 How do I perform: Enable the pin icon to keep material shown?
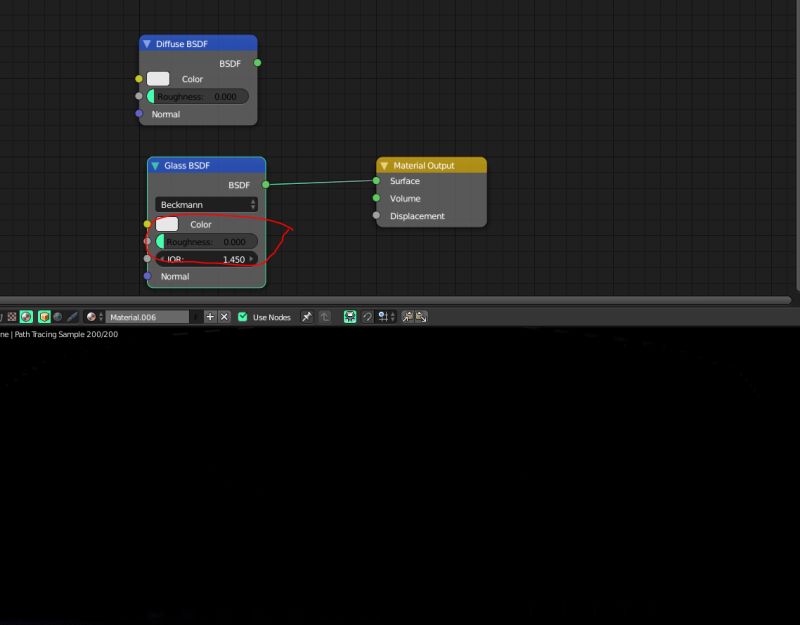pyautogui.click(x=306, y=317)
